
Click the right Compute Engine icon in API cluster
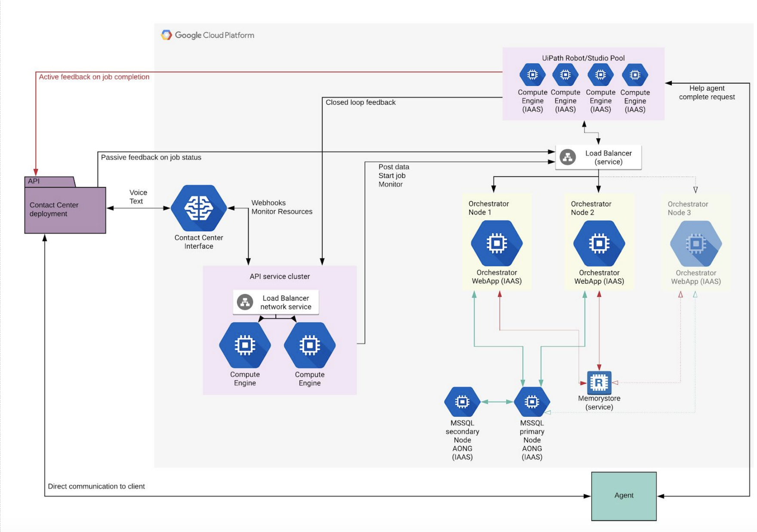coord(310,345)
